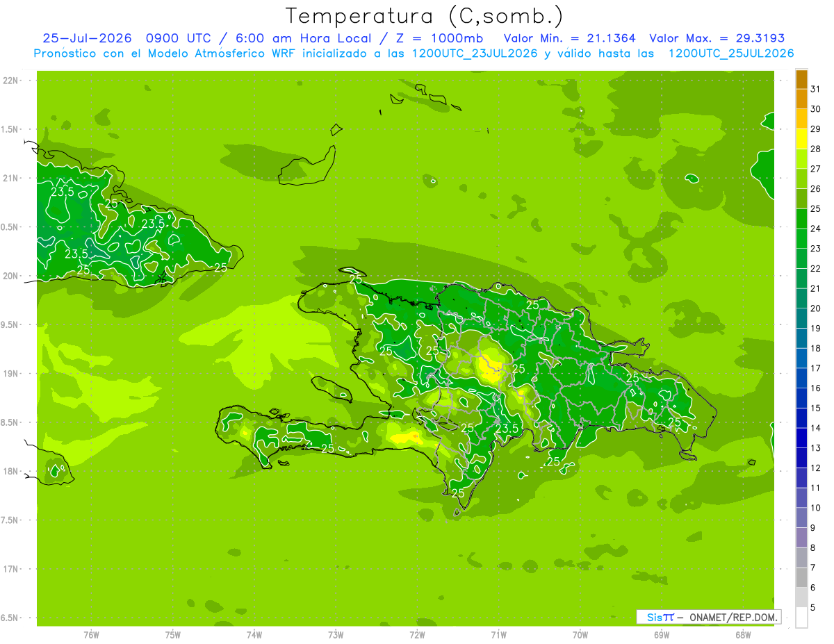834x644 pixels.
Task: Click the legend value "30"
Action: 815,109
